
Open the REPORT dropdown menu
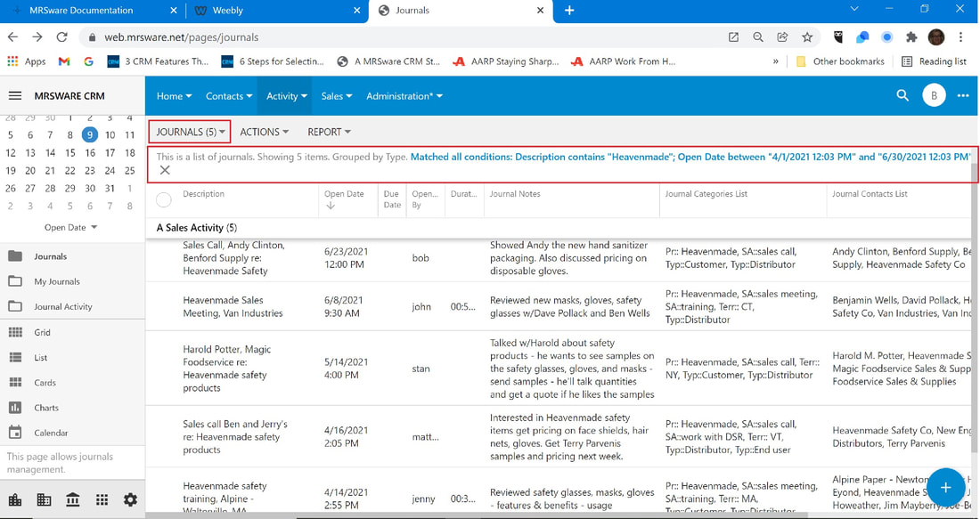[x=329, y=132]
